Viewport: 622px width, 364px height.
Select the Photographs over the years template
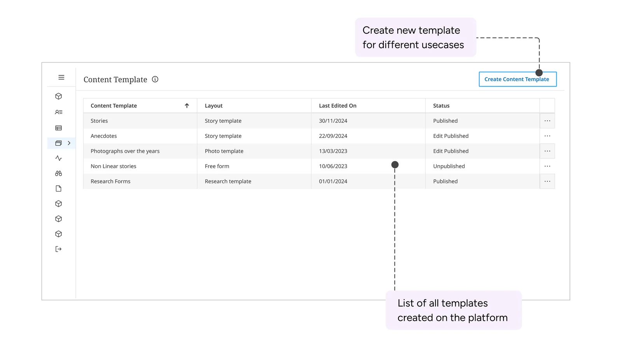pyautogui.click(x=125, y=151)
